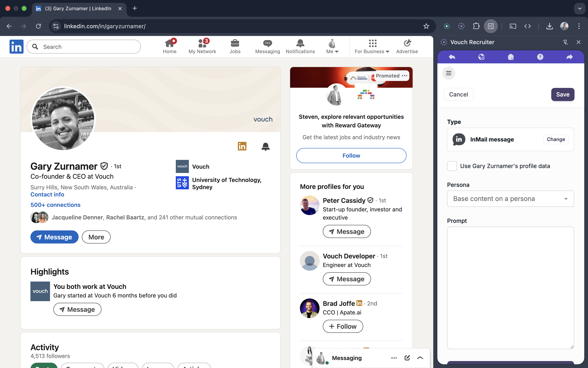This screenshot has height=368, width=588.
Task: Click the Chrome profile avatar
Action: pyautogui.click(x=564, y=26)
